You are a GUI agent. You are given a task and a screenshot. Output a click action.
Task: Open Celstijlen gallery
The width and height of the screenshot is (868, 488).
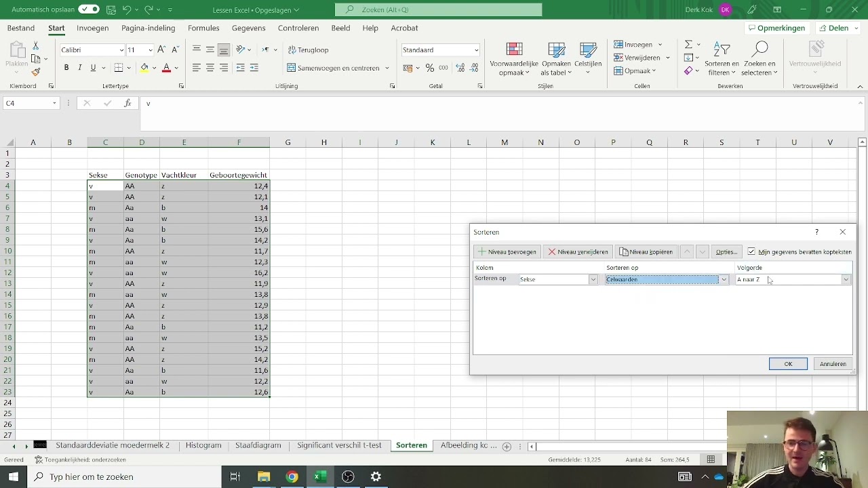(588, 59)
